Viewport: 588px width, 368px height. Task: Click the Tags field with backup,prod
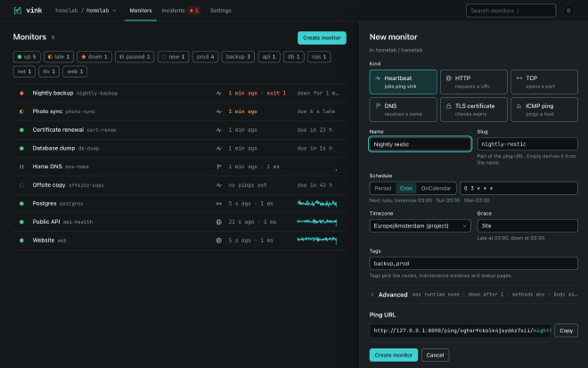click(x=474, y=264)
